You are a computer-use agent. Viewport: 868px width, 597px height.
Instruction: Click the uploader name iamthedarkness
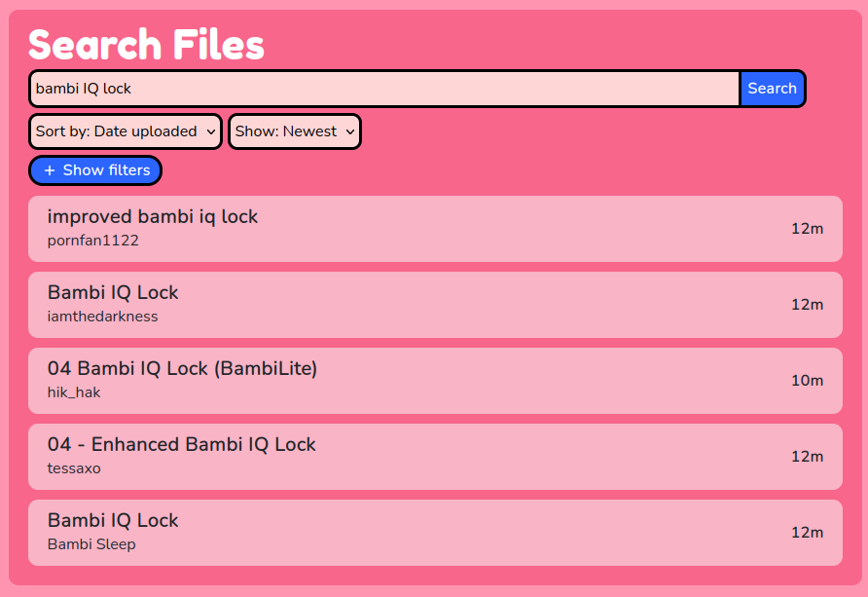point(102,317)
